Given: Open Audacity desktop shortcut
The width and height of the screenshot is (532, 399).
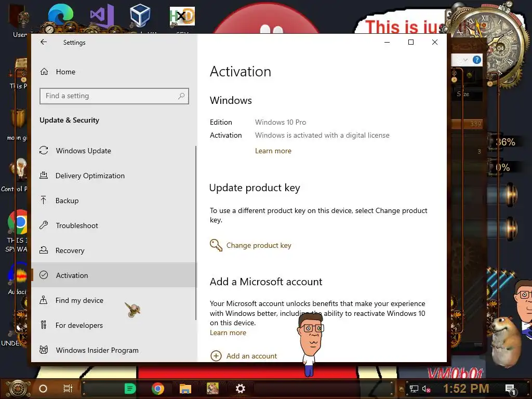Looking at the screenshot, I should coord(18,275).
